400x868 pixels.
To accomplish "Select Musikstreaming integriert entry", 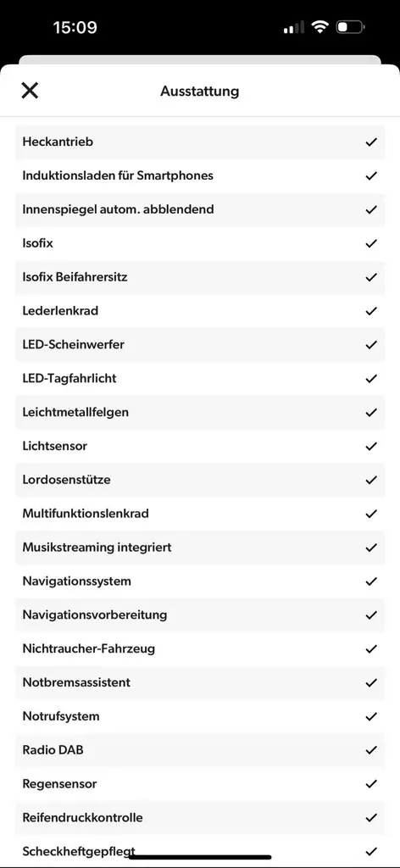I will pos(200,548).
